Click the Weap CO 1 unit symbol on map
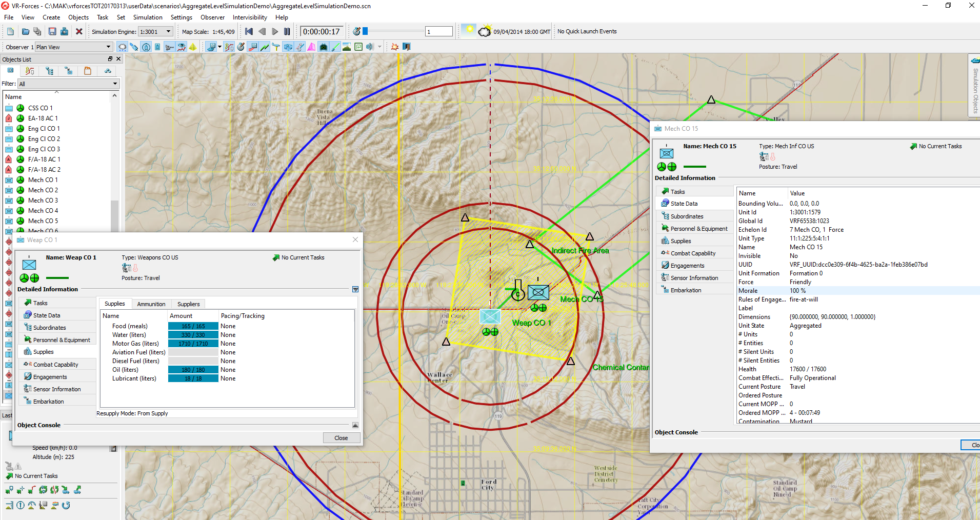Screen dimensions: 980x520 click(490, 316)
